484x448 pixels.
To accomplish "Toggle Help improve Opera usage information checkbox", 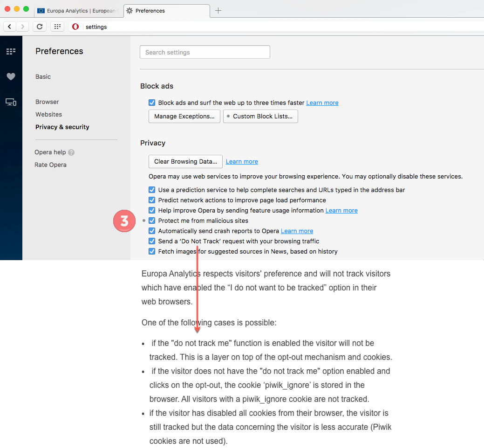I will tap(152, 210).
